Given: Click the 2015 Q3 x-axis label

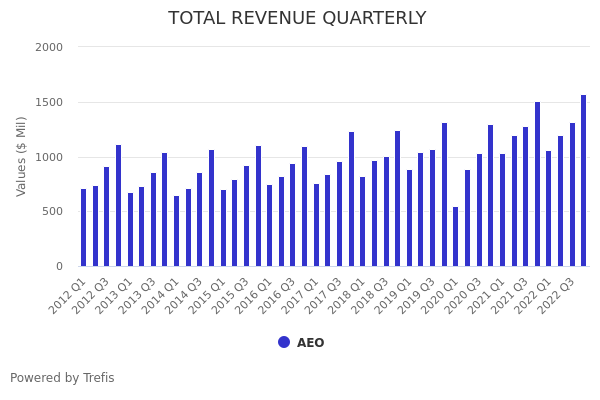Looking at the screenshot, I should [230, 297].
